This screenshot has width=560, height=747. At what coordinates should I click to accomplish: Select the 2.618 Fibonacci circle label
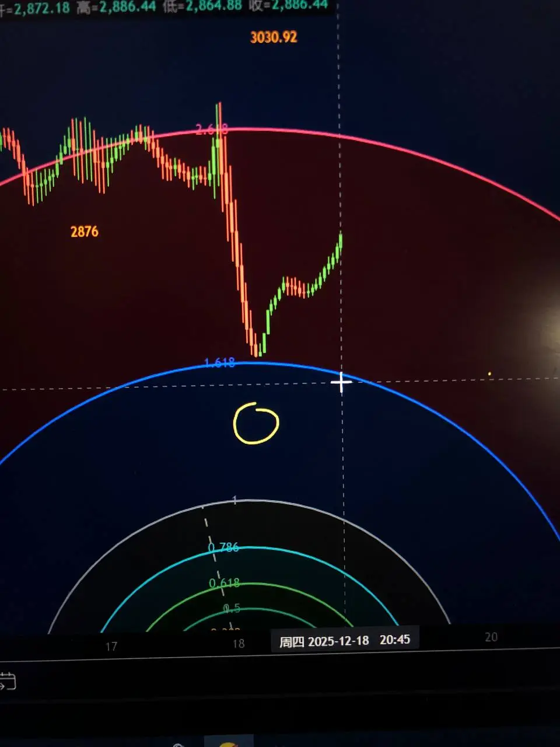(211, 130)
